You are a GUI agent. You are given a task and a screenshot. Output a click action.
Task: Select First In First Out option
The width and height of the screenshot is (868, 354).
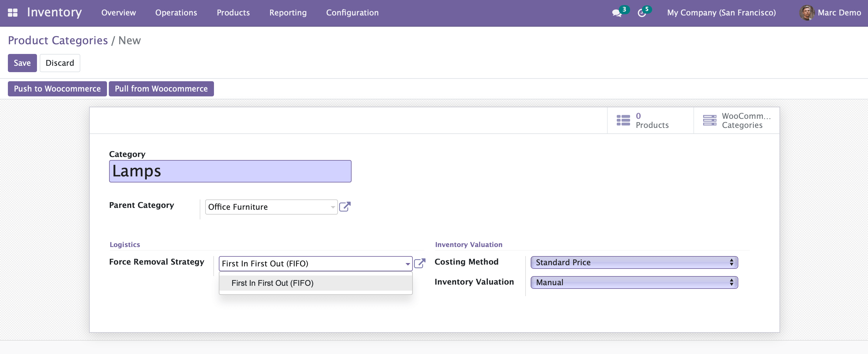coord(272,283)
